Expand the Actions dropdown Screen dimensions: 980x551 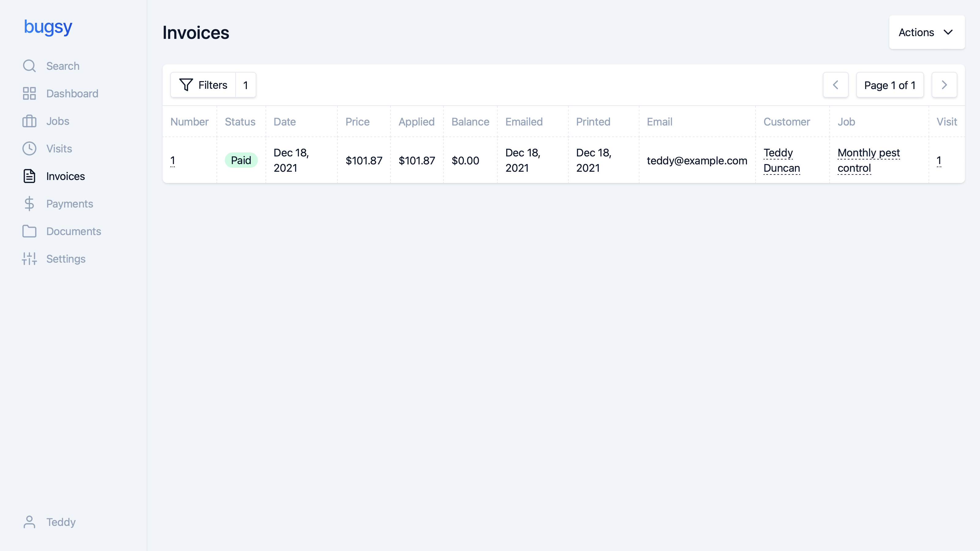tap(926, 32)
